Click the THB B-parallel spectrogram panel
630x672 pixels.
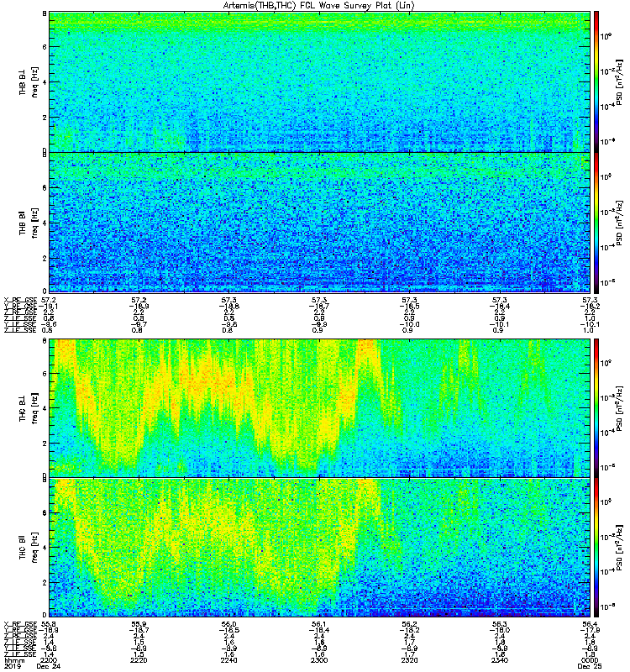(320, 223)
